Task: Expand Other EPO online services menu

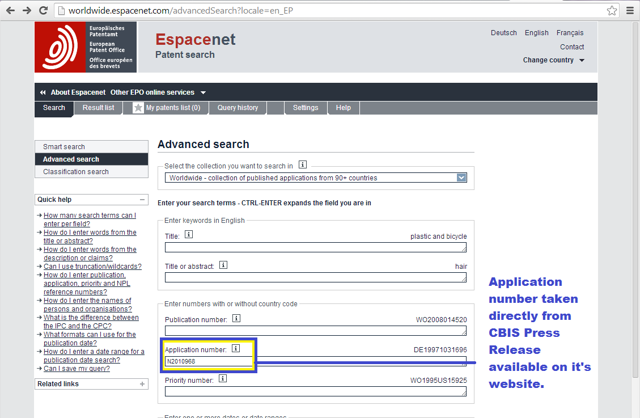Action: pos(158,93)
